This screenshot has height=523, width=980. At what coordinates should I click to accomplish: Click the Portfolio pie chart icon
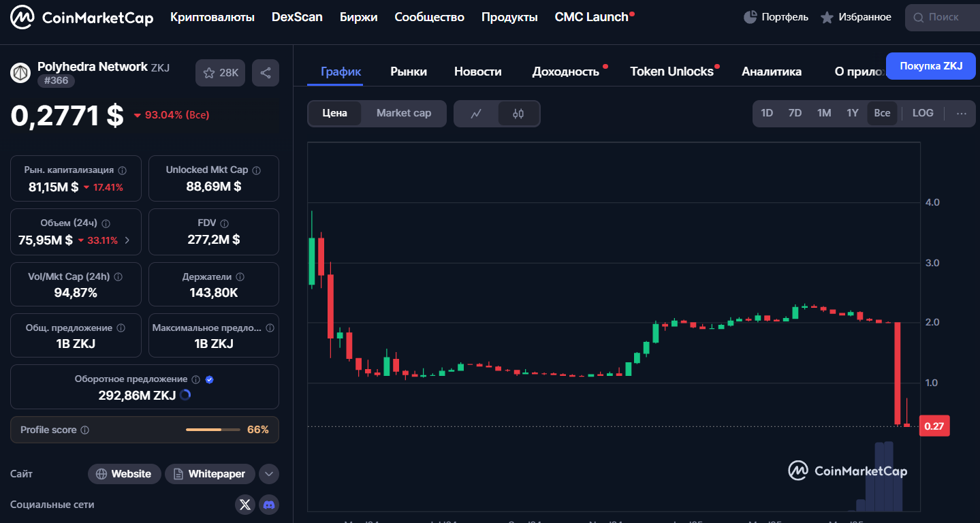750,17
